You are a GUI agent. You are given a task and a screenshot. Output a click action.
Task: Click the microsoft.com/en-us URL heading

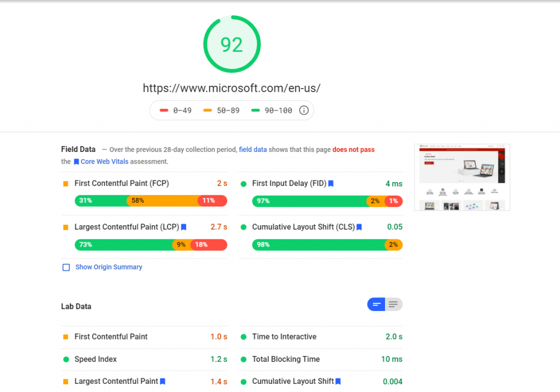tap(232, 88)
